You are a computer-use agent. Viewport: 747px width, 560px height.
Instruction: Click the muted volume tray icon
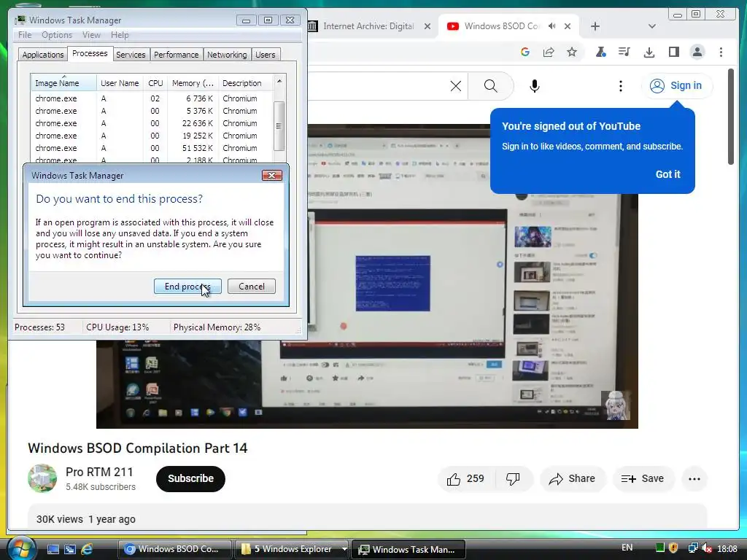[706, 548]
